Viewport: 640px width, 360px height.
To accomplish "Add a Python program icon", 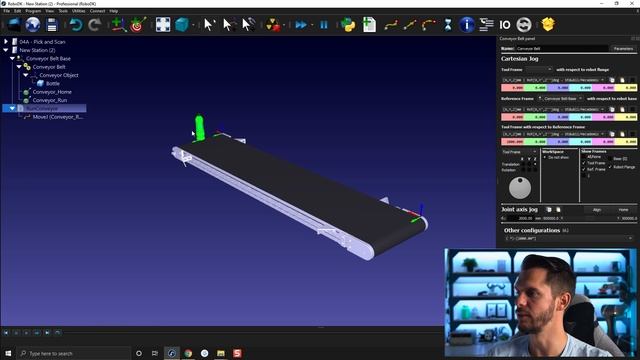I will 348,25.
